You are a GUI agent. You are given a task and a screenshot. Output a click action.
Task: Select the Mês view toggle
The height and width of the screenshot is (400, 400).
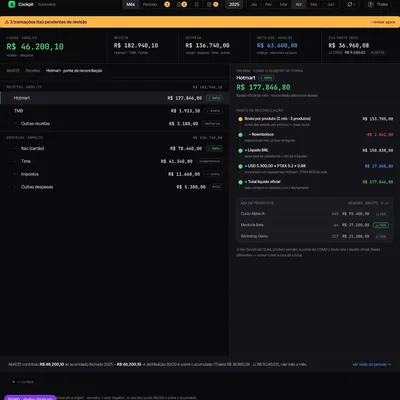(x=130, y=4)
